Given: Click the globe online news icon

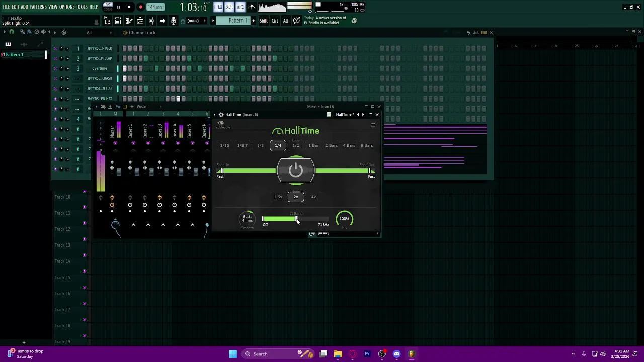Looking at the screenshot, I should pos(354,21).
